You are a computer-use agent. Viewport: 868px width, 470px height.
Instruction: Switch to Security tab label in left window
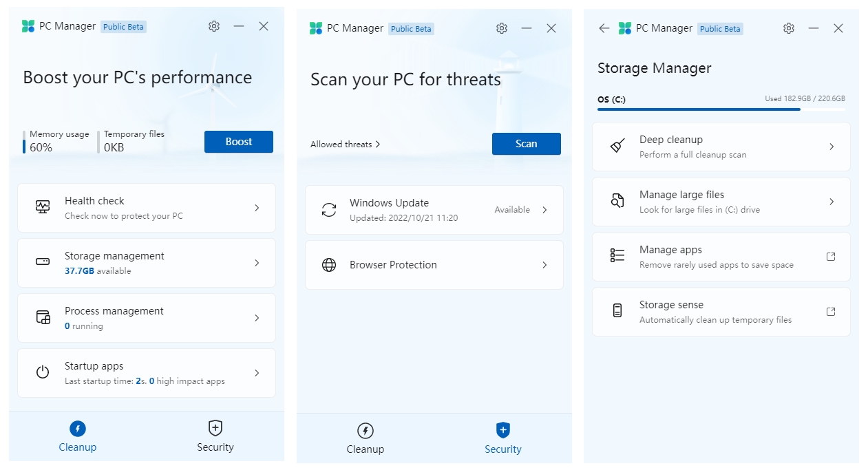(x=215, y=447)
